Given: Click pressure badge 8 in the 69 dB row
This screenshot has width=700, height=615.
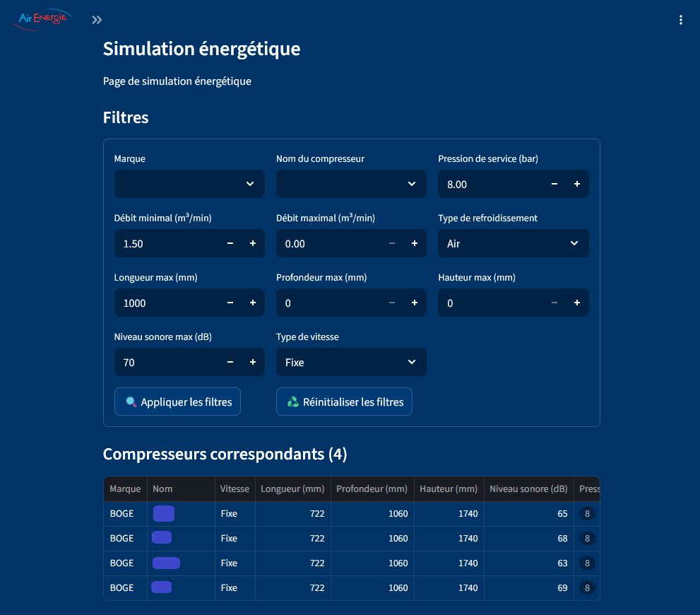Looking at the screenshot, I should pos(587,587).
